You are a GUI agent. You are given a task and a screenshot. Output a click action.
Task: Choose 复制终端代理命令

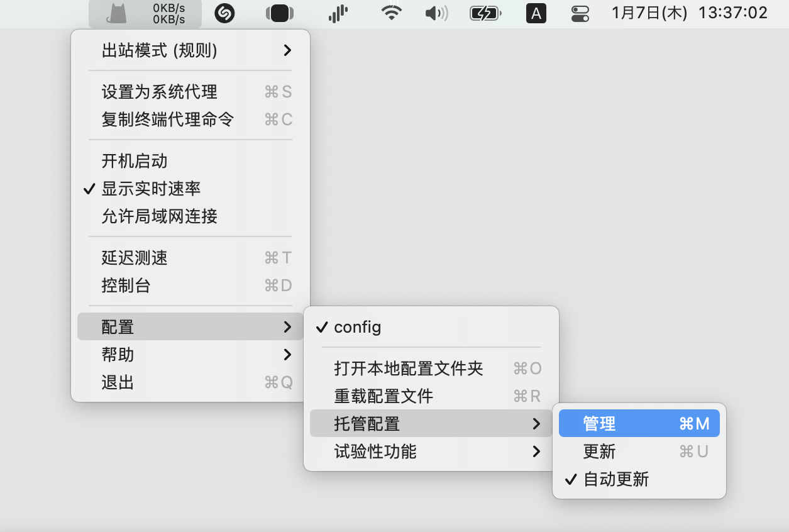point(190,119)
